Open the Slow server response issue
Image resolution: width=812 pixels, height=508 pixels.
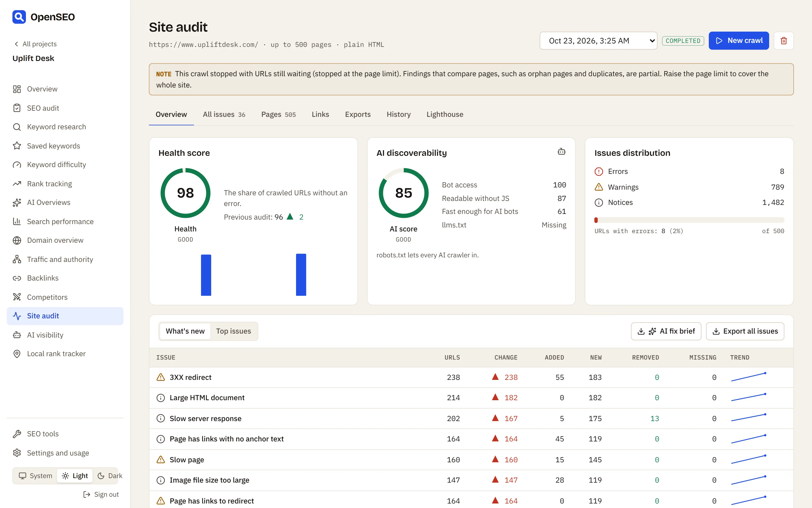pyautogui.click(x=471, y=419)
